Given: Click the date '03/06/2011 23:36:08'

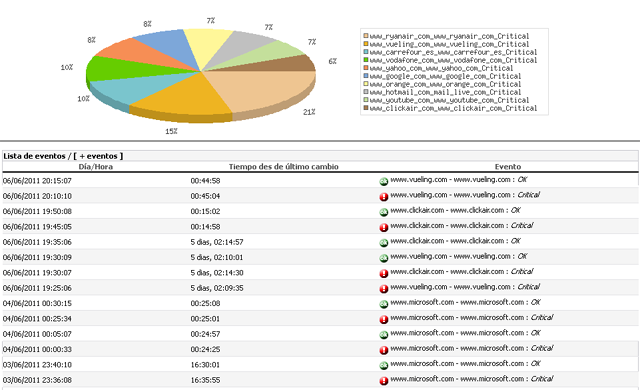Looking at the screenshot, I should [x=37, y=380].
